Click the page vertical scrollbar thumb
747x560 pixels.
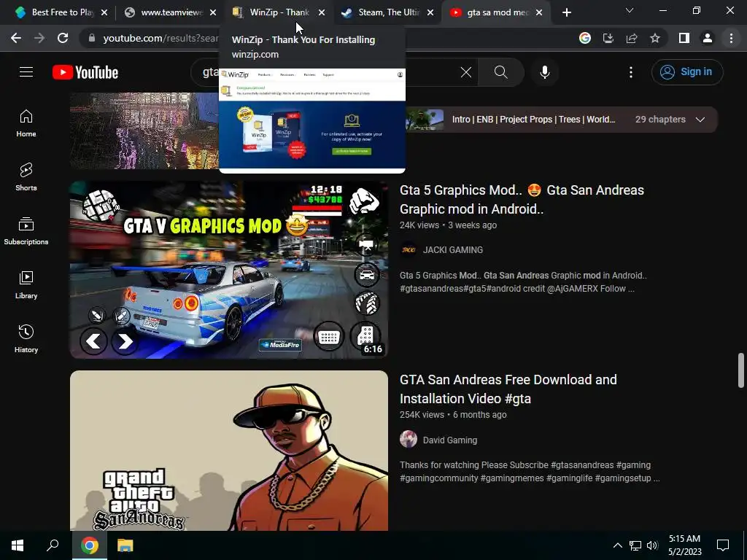[741, 370]
